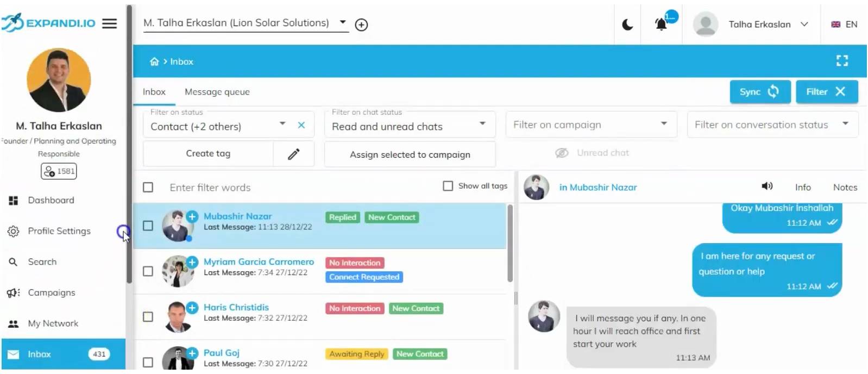This screenshot has width=868, height=374.
Task: Open the Expandi.io logo home page
Action: click(49, 23)
